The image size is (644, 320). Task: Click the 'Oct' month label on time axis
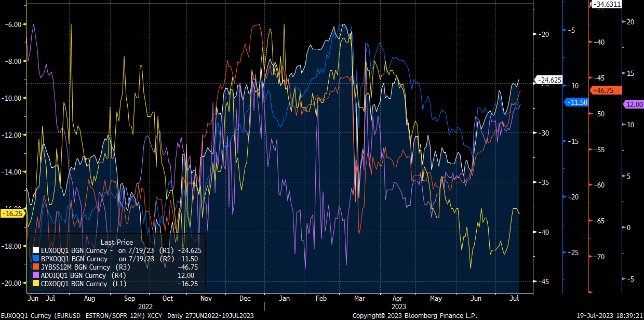(x=167, y=299)
